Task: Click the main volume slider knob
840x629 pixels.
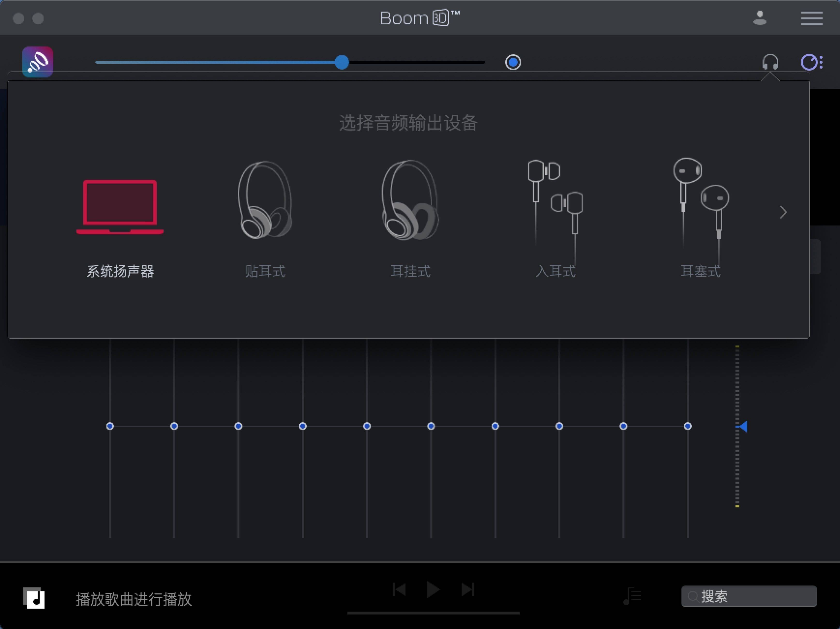Action: [x=342, y=62]
